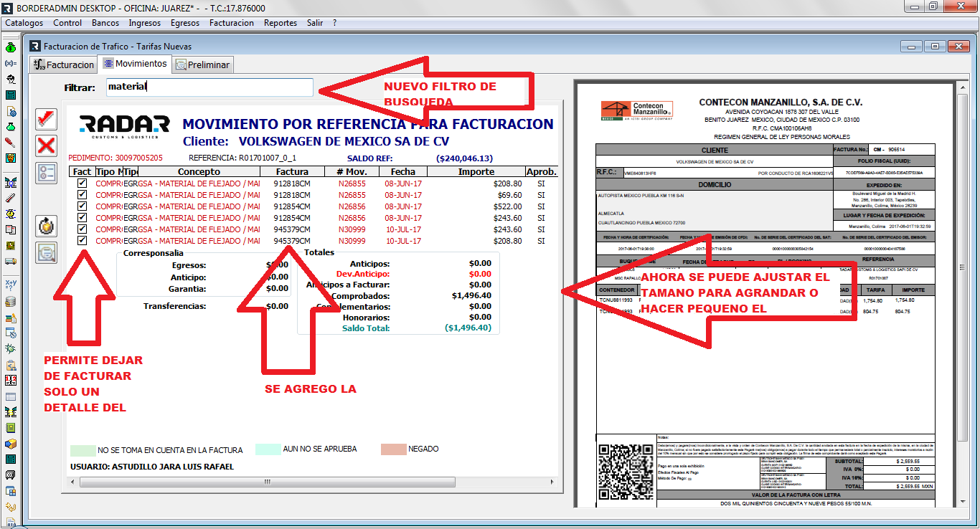Click the red X reject button

[47, 146]
